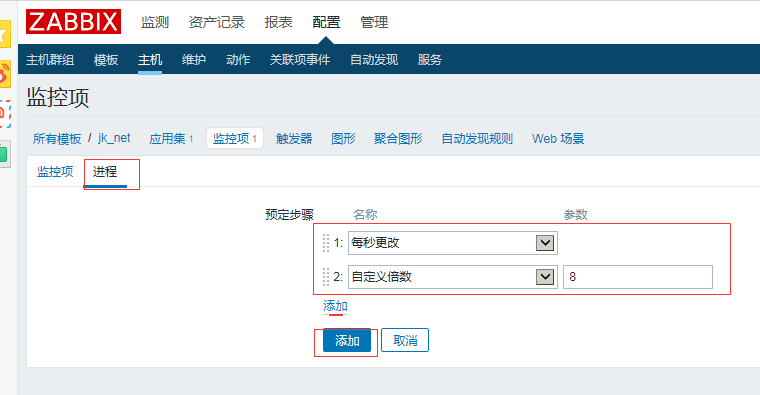The height and width of the screenshot is (395, 760).
Task: Go to 主机群组 submenu
Action: point(50,60)
